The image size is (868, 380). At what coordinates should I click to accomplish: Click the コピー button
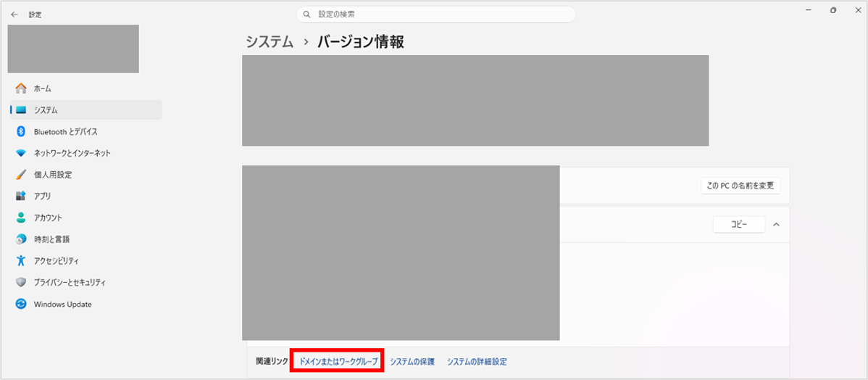[x=739, y=224]
